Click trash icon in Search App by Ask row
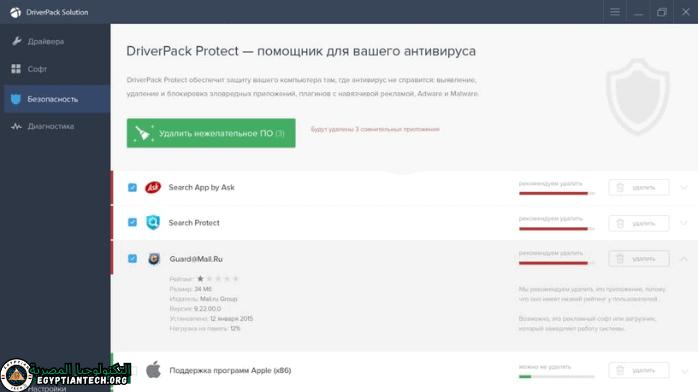Screen dimensions: 698x392 620,188
